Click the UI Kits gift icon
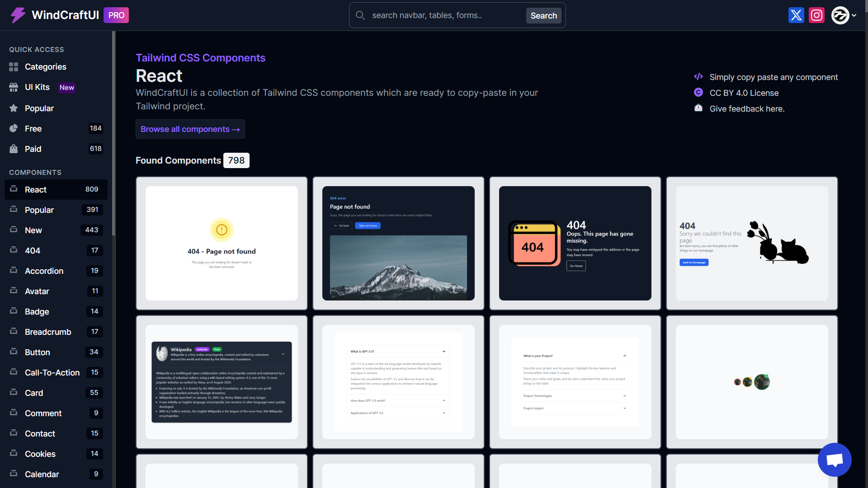868x488 pixels. point(14,87)
